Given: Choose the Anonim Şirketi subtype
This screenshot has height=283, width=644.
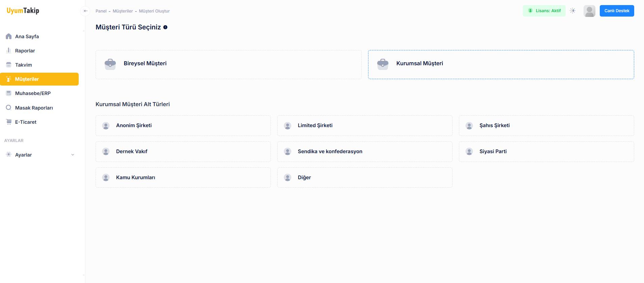Looking at the screenshot, I should pyautogui.click(x=183, y=125).
